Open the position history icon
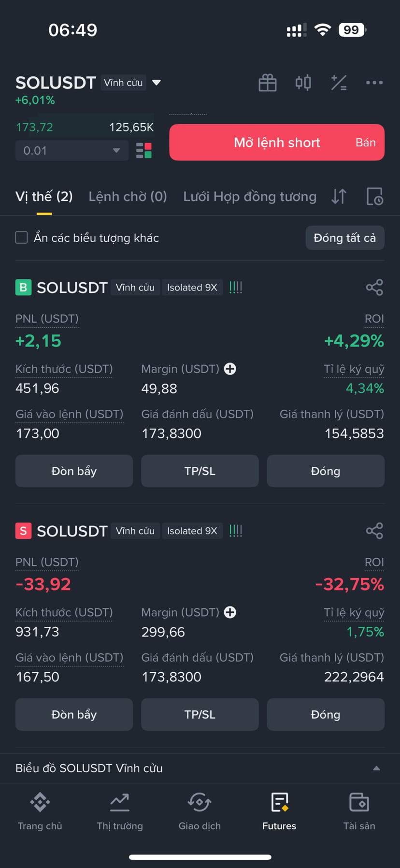This screenshot has height=868, width=400. pyautogui.click(x=374, y=196)
